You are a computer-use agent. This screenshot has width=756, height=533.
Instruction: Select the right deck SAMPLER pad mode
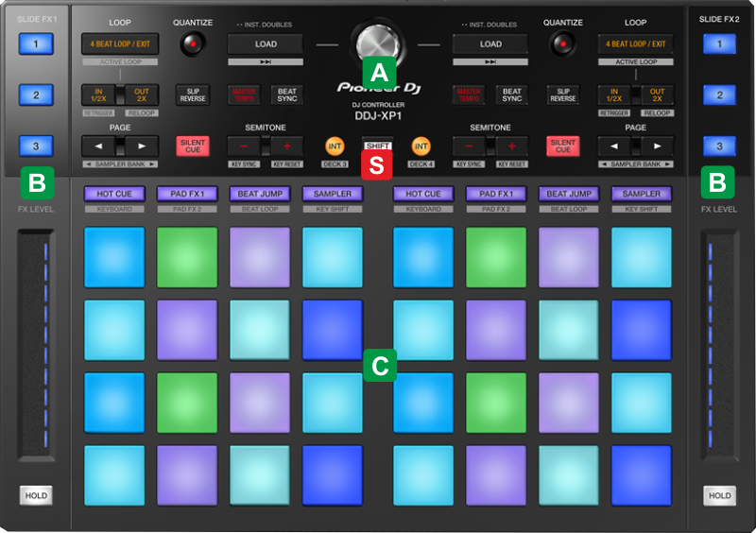(642, 194)
